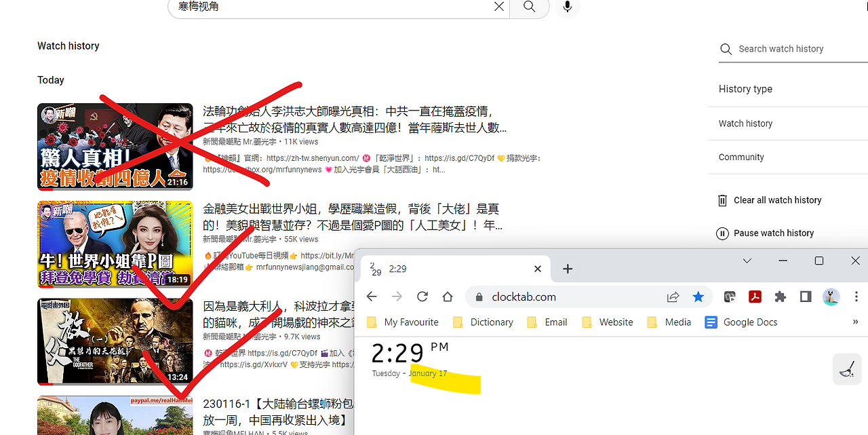
Task: Share this page using the share icon
Action: tap(673, 297)
